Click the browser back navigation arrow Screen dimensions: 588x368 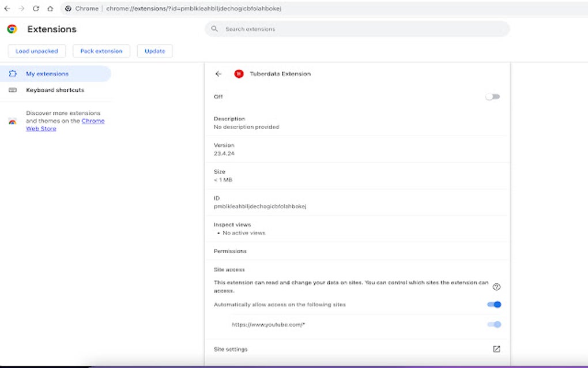point(7,9)
